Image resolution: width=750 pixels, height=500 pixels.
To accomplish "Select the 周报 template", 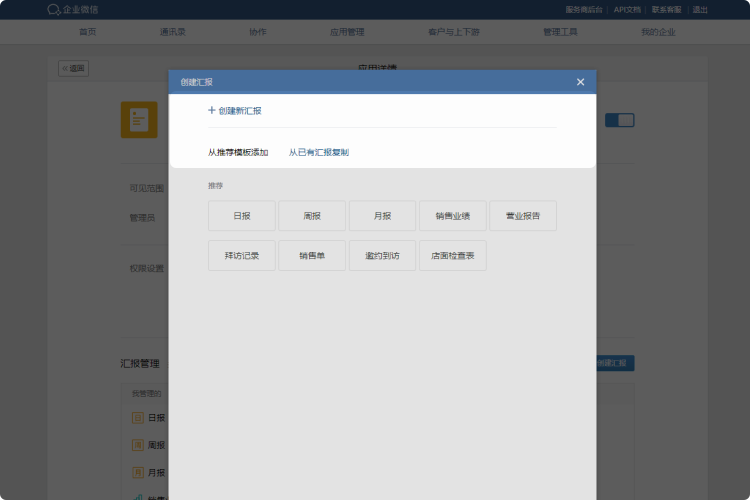I will coord(312,216).
